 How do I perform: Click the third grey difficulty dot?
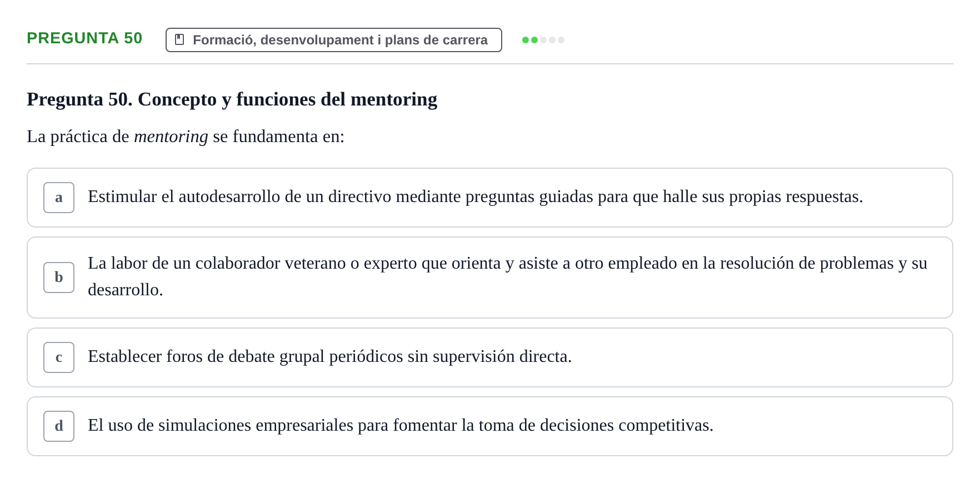point(543,40)
